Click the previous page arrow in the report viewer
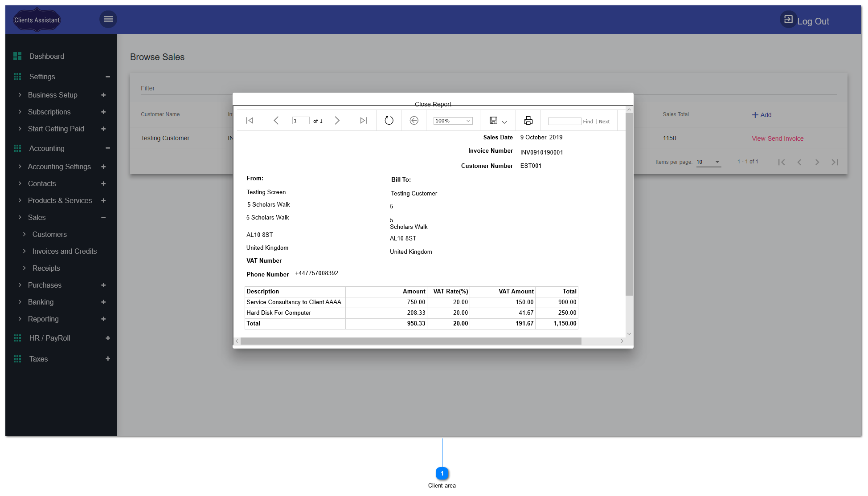 coord(276,120)
